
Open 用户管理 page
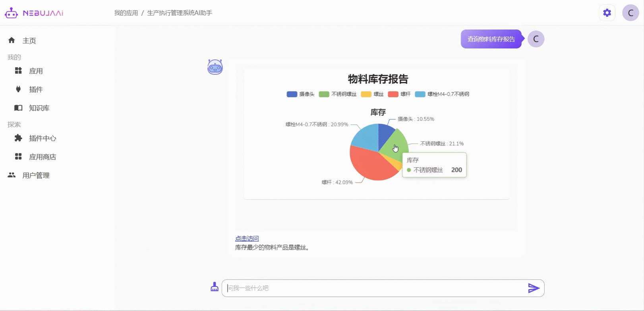tap(36, 176)
